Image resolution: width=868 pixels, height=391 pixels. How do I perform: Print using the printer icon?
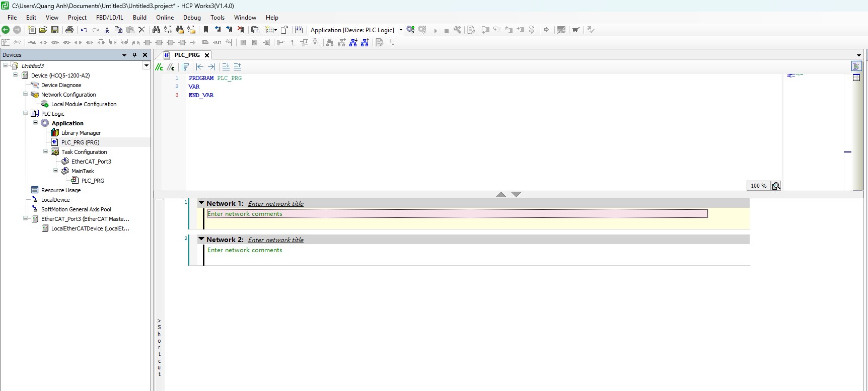click(69, 30)
